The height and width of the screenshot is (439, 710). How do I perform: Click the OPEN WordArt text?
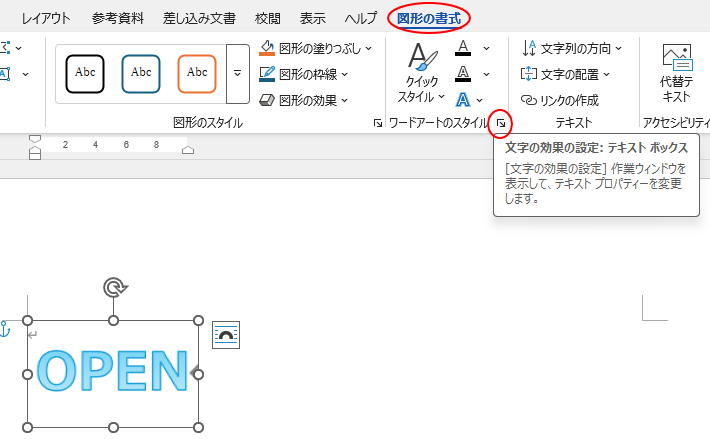tap(112, 371)
